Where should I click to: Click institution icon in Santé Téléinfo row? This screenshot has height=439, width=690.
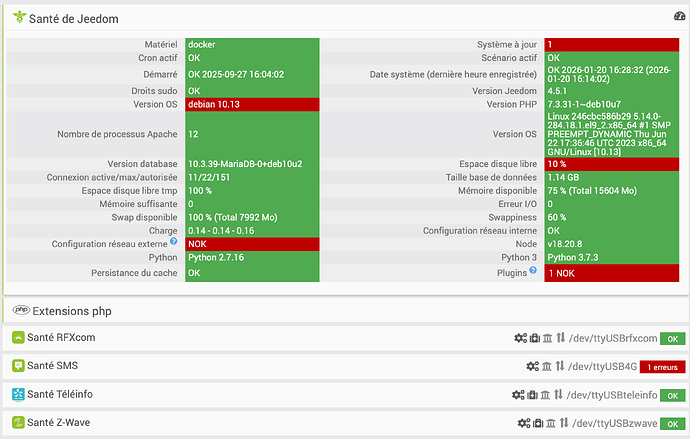click(545, 395)
